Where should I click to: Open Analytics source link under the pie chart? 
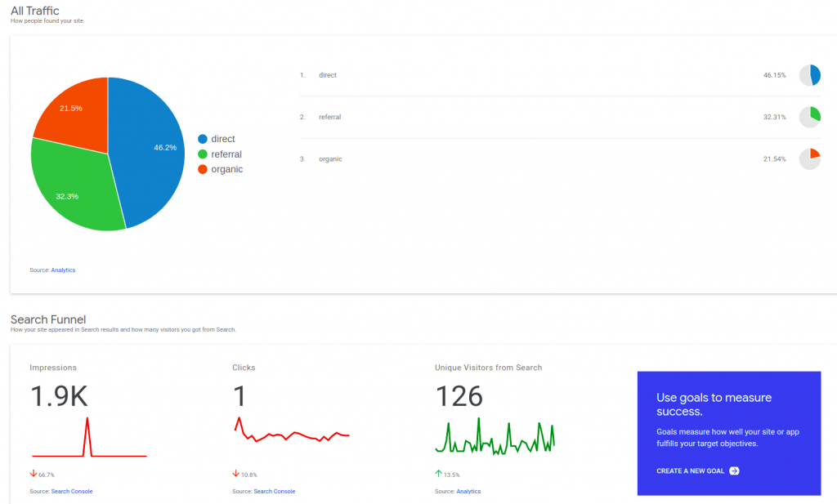point(63,270)
